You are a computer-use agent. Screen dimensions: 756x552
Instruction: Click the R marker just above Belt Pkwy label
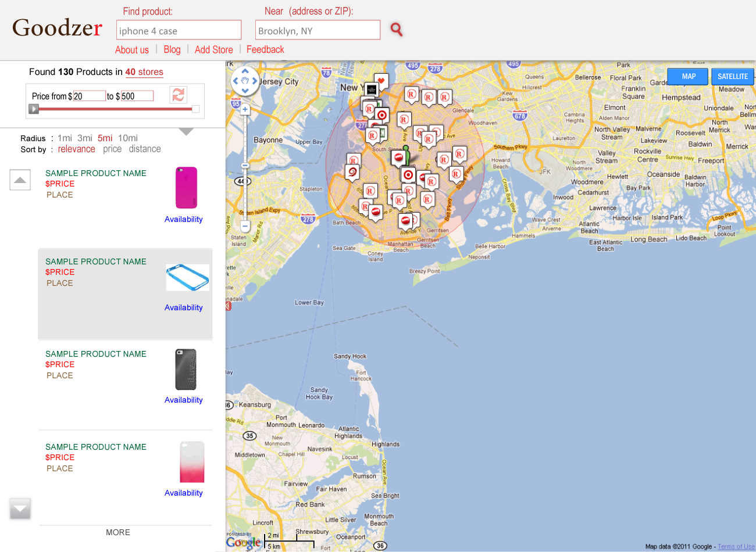pos(427,199)
